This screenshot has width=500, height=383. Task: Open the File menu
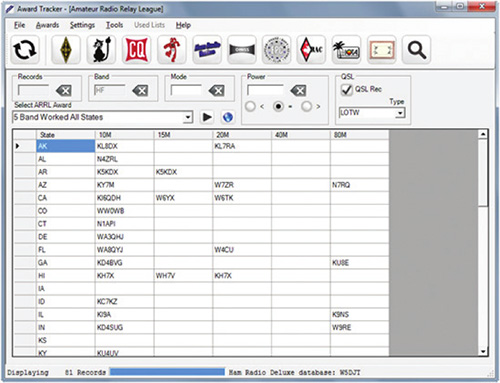coord(20,25)
